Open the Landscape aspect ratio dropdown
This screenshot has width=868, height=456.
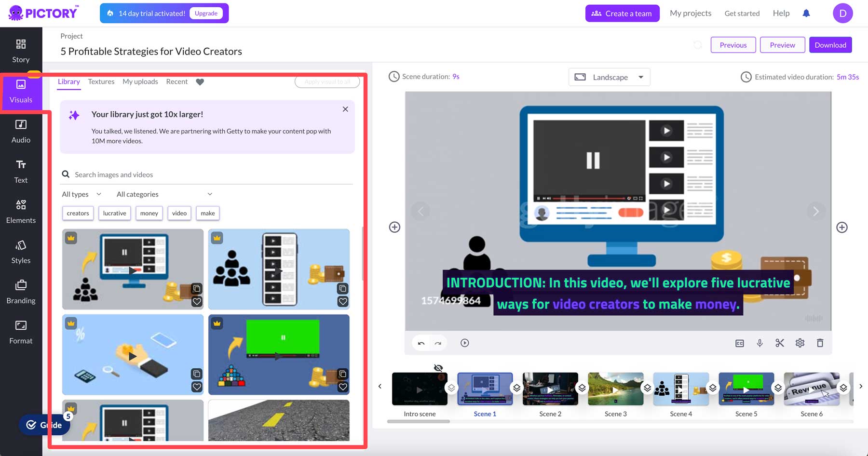609,77
